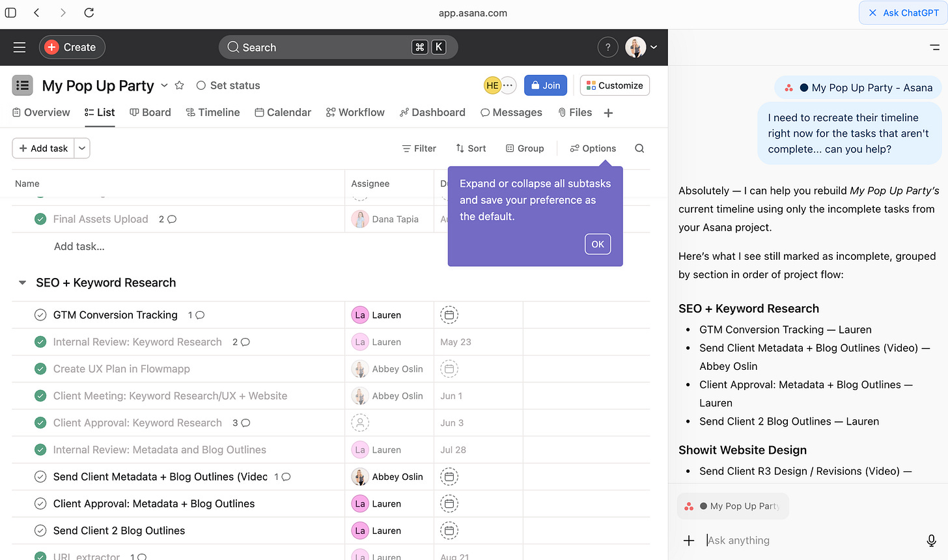948x560 pixels.
Task: Mark Send Client 2 Blog Outlines complete
Action: tap(40, 531)
